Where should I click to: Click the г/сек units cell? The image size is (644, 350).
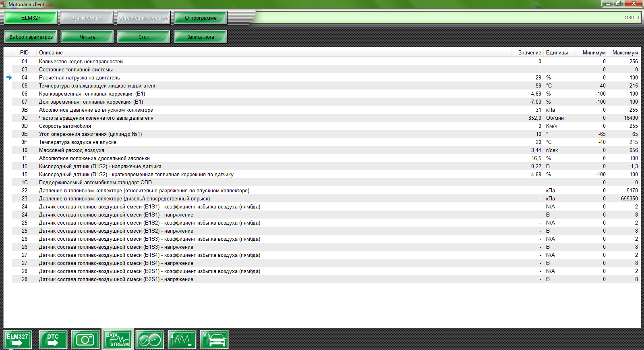(552, 150)
